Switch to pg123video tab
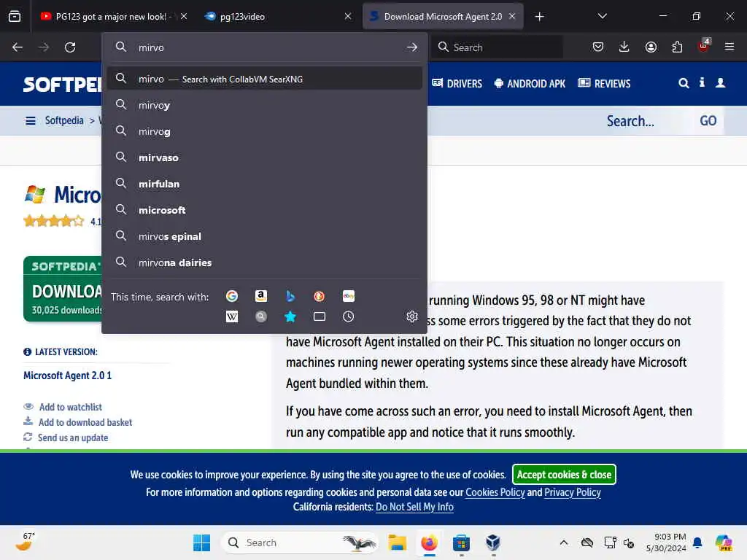Screen dimensions: 747x560 pyautogui.click(x=277, y=17)
